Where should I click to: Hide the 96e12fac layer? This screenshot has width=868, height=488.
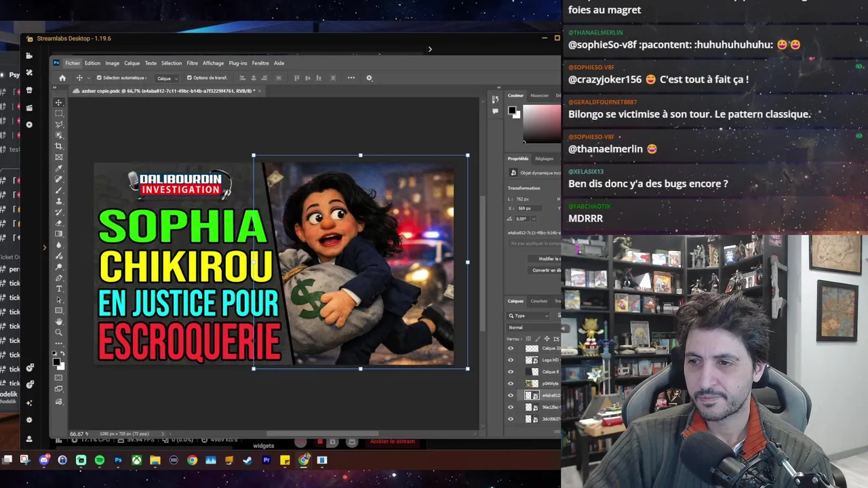click(511, 407)
